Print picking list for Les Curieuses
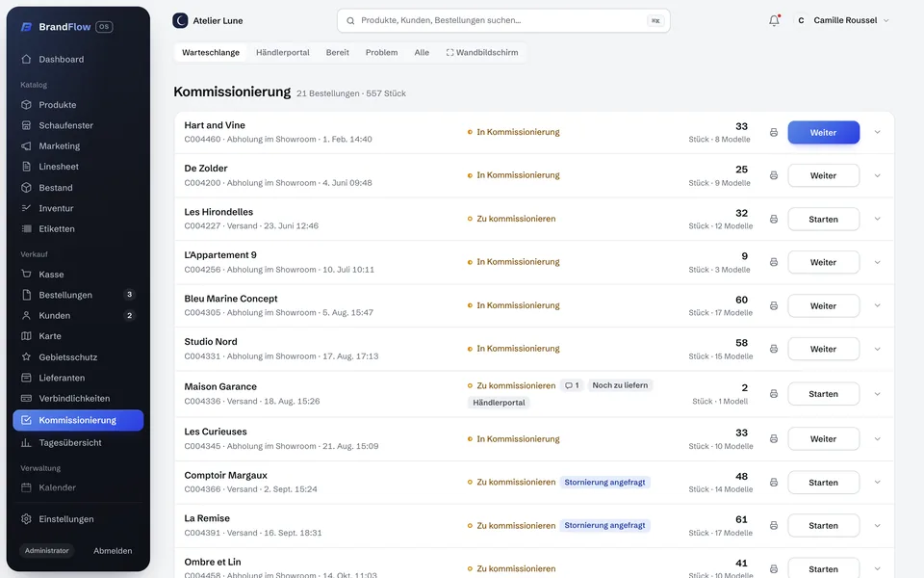 pos(774,439)
